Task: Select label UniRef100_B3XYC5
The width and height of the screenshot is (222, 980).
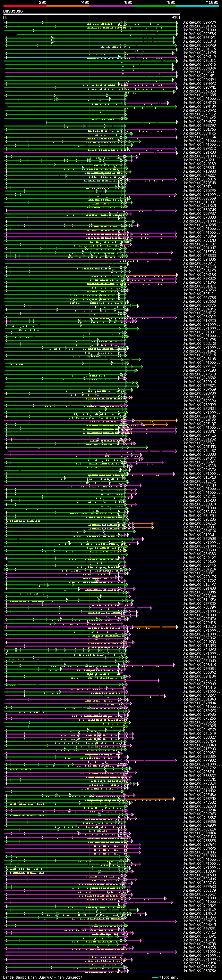Action: [x=199, y=305]
